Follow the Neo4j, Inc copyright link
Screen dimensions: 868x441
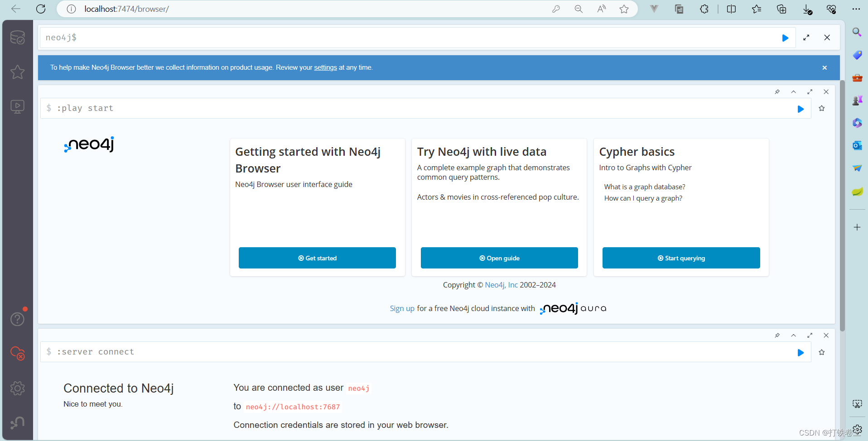tap(501, 285)
